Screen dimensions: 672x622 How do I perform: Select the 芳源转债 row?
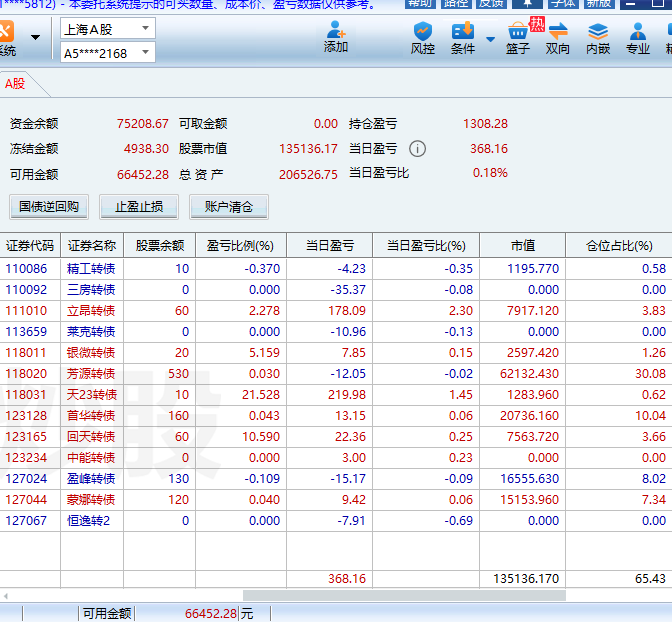coord(91,373)
